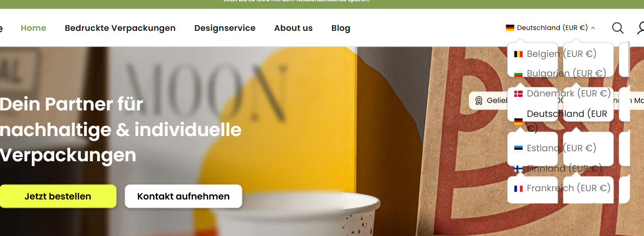Image resolution: width=644 pixels, height=236 pixels.
Task: Click the Estonia flag icon
Action: tap(518, 149)
